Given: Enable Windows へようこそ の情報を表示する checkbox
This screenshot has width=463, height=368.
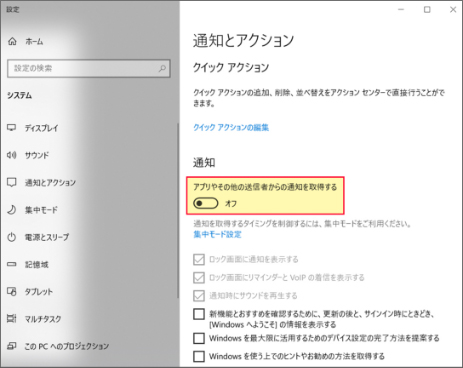Looking at the screenshot, I should tap(199, 314).
